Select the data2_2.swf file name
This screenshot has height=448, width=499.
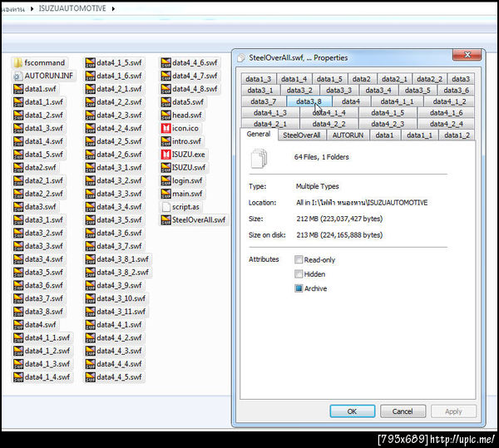[x=44, y=194]
